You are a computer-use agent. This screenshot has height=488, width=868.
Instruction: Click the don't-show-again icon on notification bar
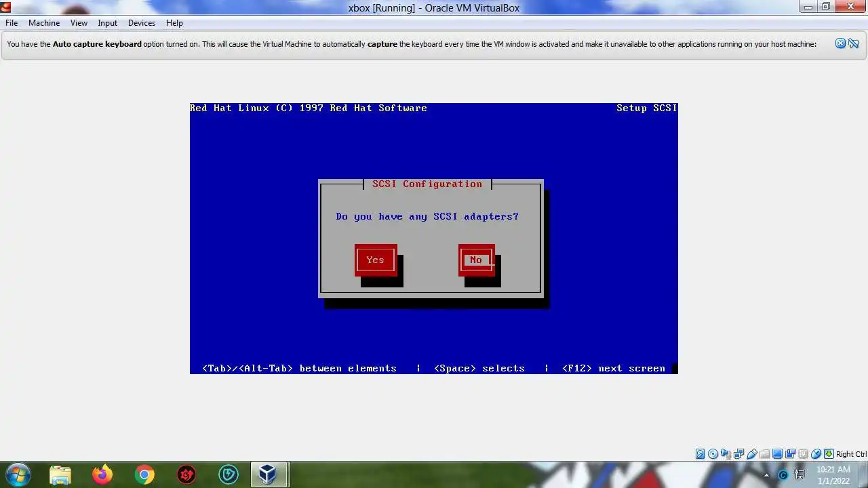(x=853, y=43)
